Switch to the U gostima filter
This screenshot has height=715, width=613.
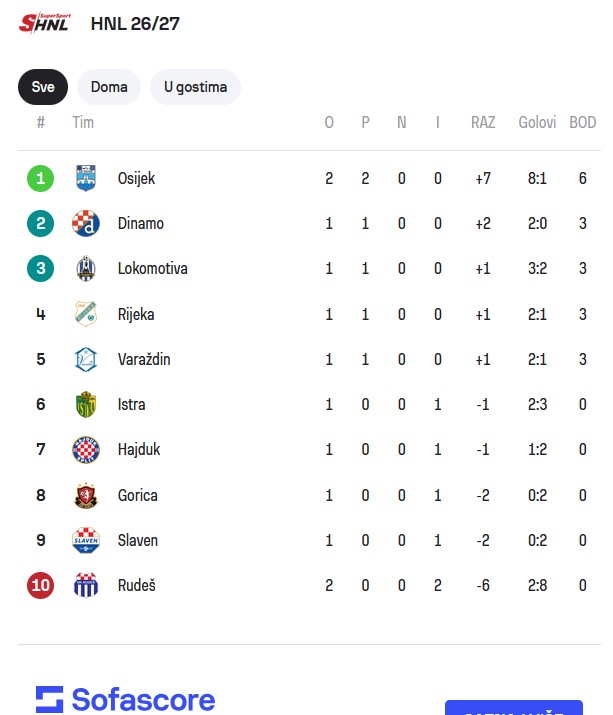(195, 87)
